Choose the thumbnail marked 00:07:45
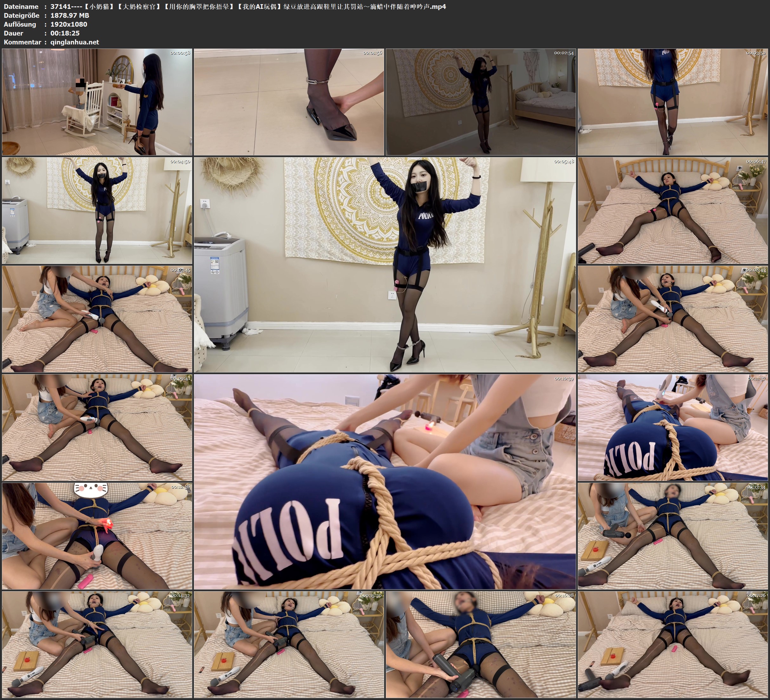Screen dimensions: 770x700 tap(97, 319)
